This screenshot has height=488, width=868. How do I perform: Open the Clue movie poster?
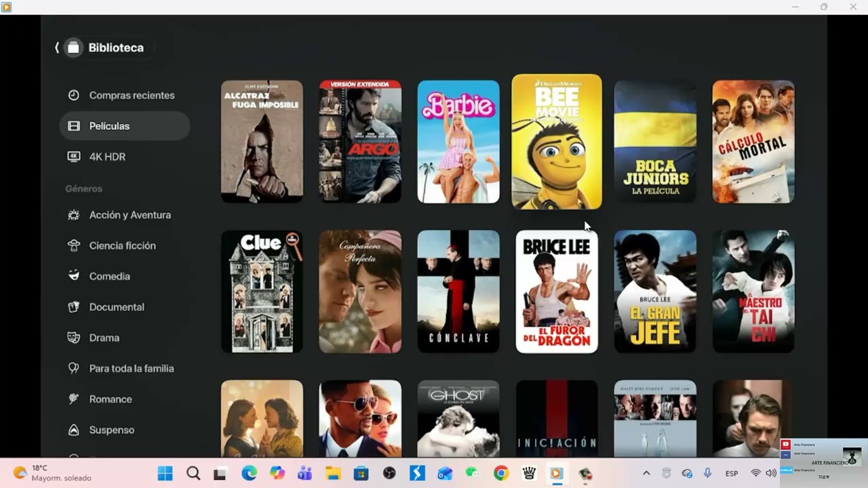point(262,291)
